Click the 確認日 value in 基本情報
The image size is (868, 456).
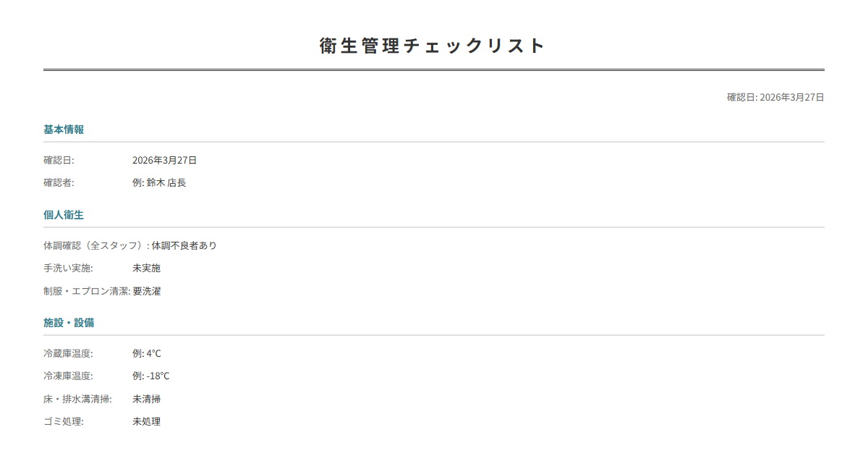click(x=164, y=160)
